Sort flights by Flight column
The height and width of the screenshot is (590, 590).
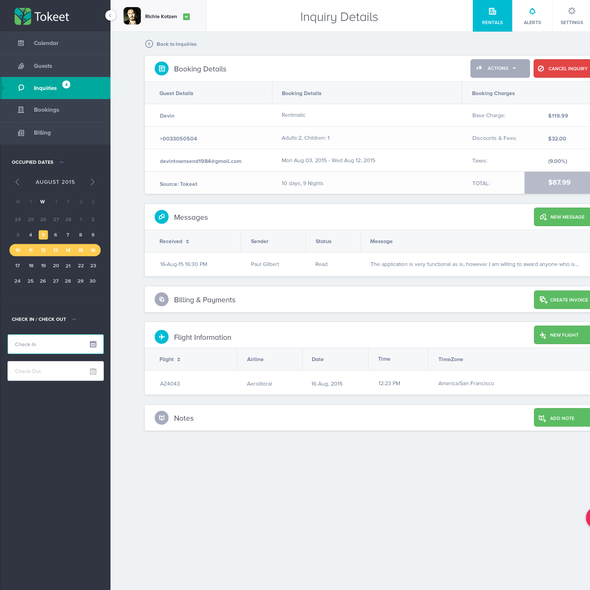click(x=170, y=359)
